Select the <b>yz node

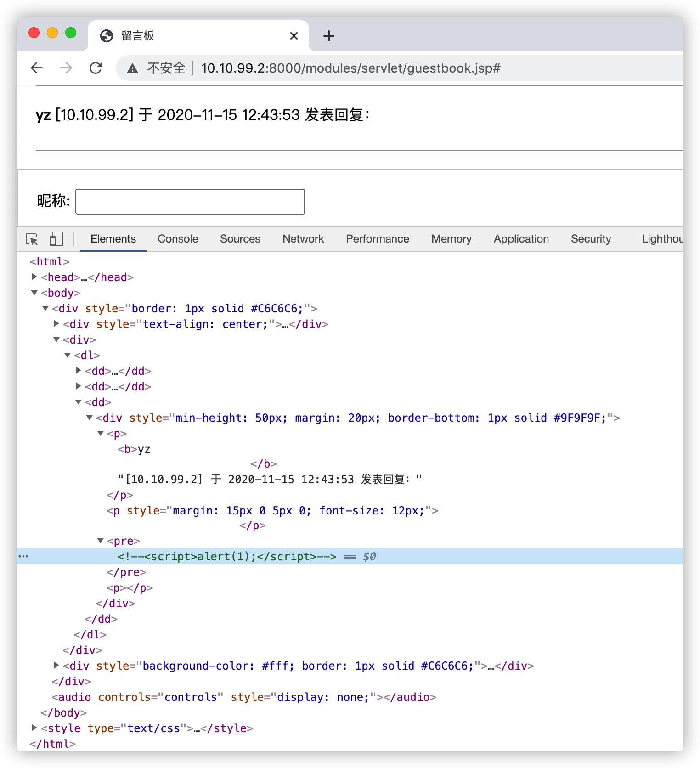pyautogui.click(x=134, y=449)
